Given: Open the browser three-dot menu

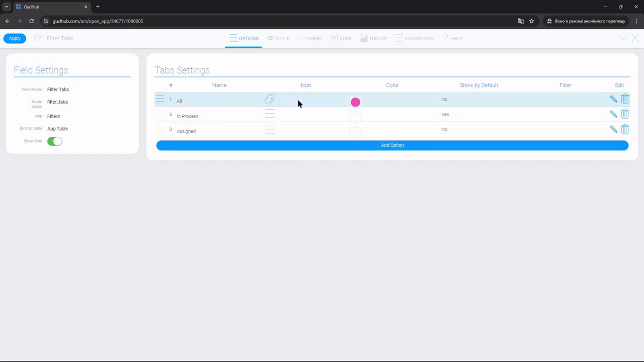Looking at the screenshot, I should point(636,21).
